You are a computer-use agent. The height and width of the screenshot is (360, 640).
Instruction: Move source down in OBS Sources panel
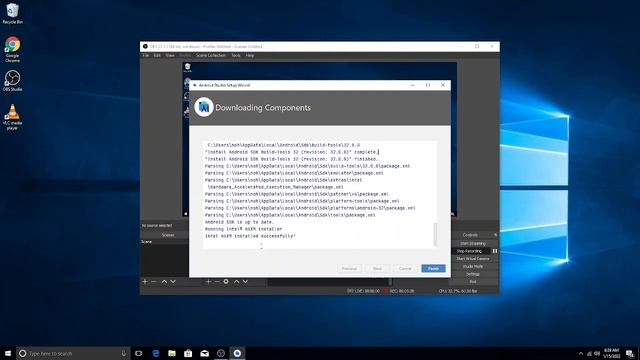pos(245,282)
